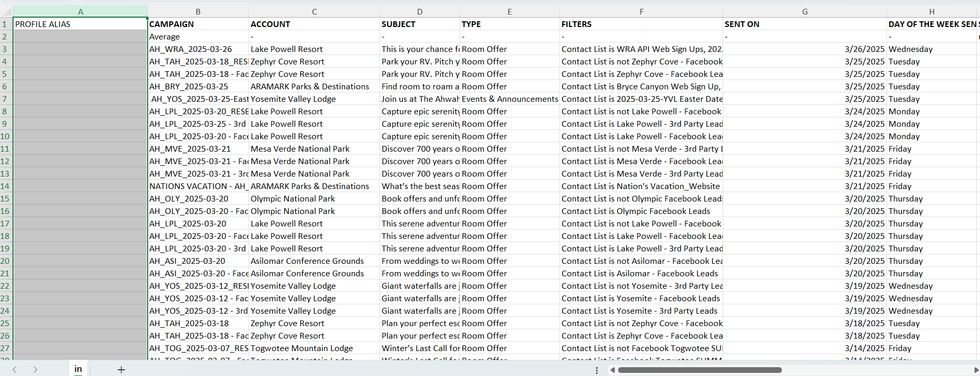The height and width of the screenshot is (376, 980).
Task: Click the horizontal scrollbar left arrow
Action: [x=613, y=370]
